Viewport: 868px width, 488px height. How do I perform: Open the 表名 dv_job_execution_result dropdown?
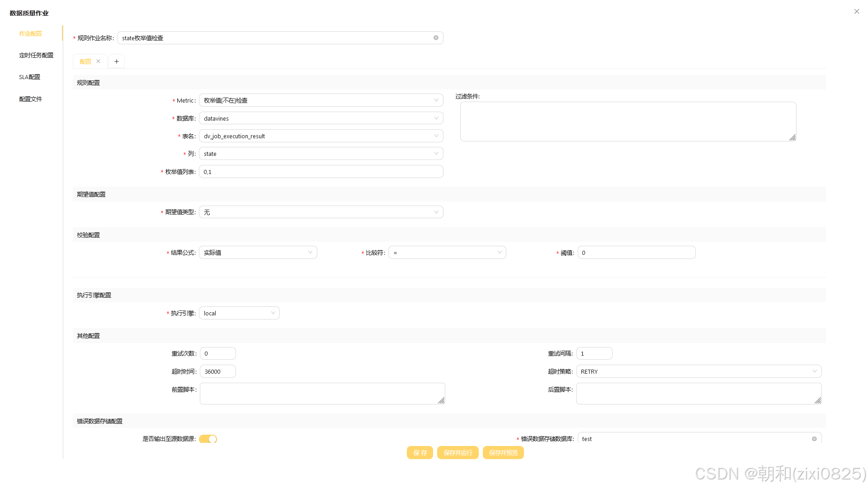coord(321,136)
